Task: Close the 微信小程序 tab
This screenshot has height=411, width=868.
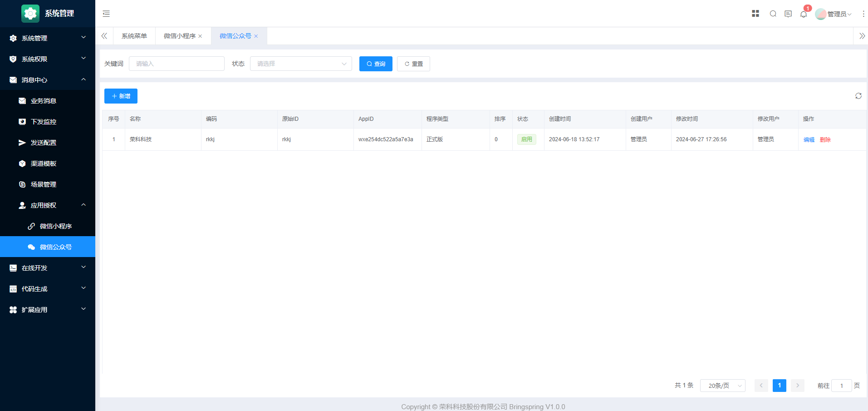Action: pos(200,36)
